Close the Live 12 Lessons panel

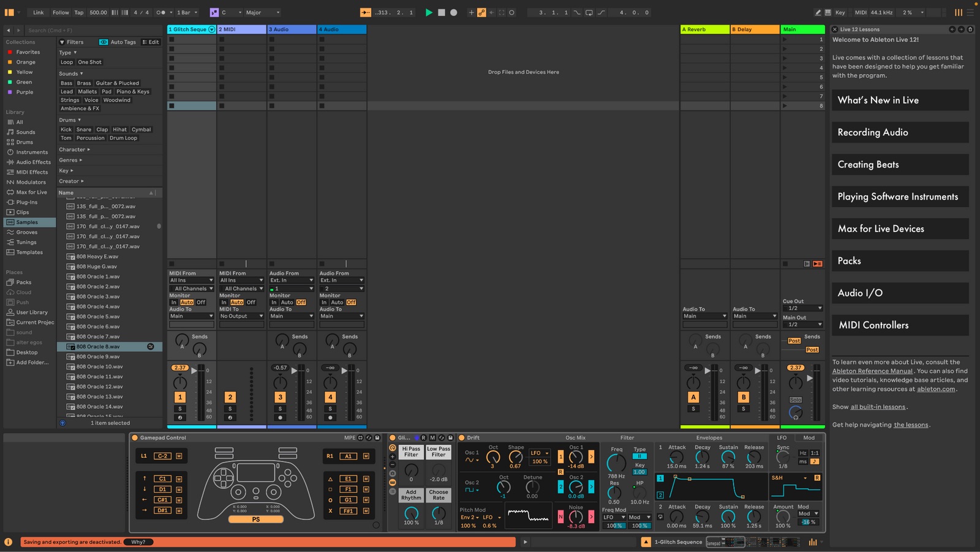coord(835,29)
